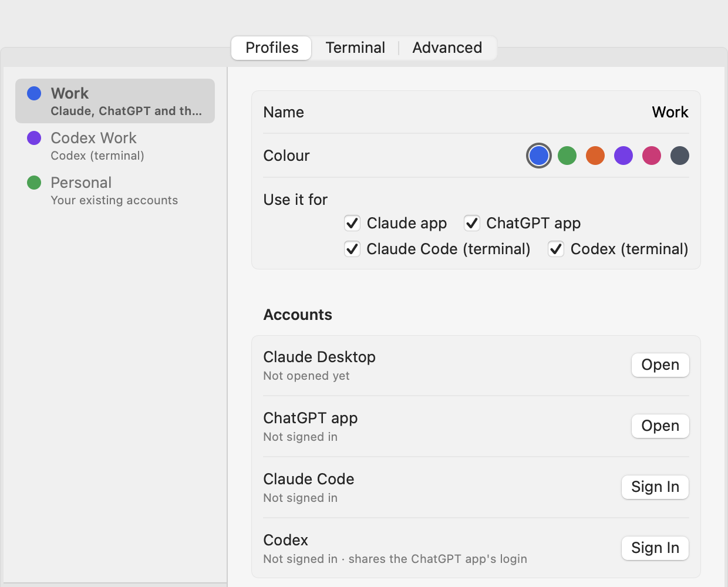Choose the orange colour swatch
Screen dimensions: 728x587
coord(595,156)
